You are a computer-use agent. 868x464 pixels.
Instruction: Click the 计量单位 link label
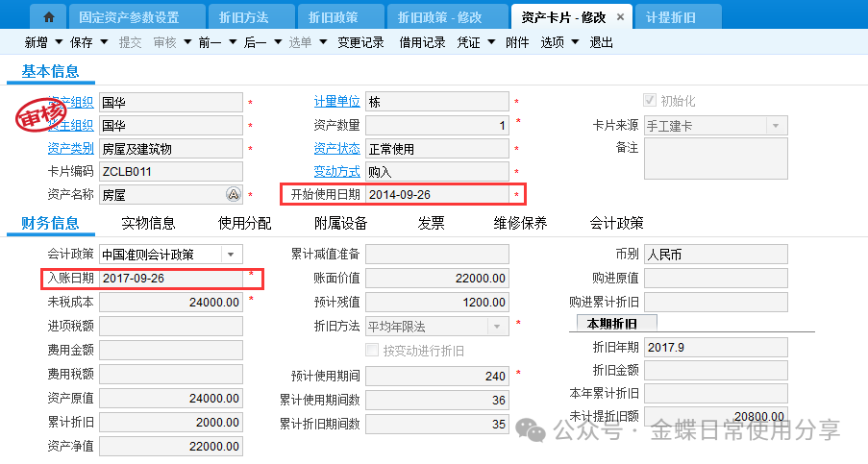coord(336,102)
